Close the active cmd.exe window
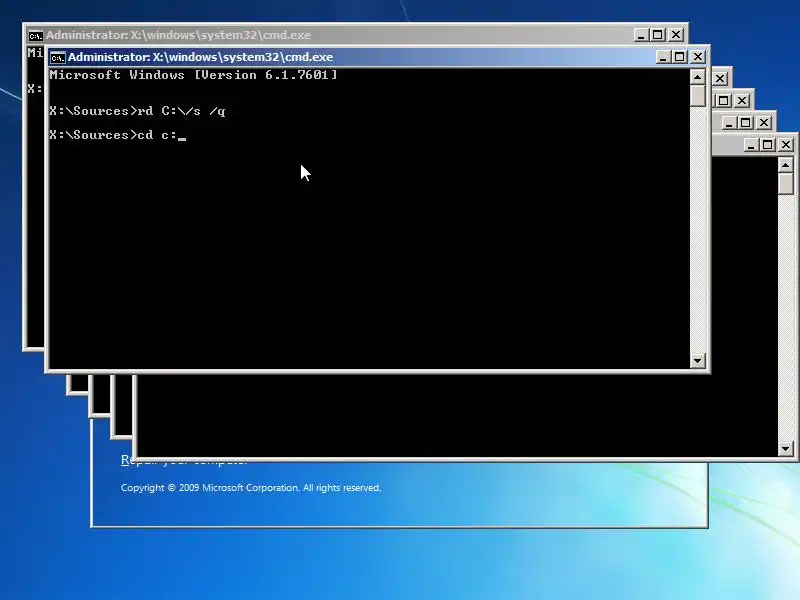 [x=698, y=57]
